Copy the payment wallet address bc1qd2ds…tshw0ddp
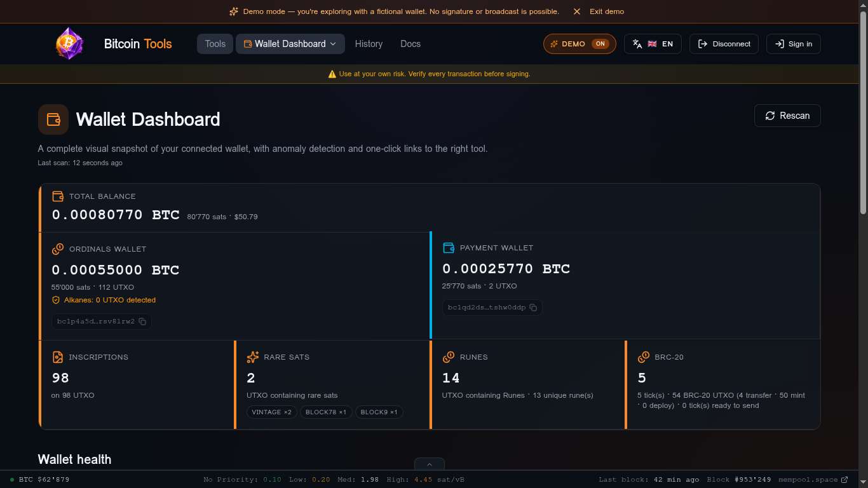Image resolution: width=868 pixels, height=488 pixels. click(533, 308)
